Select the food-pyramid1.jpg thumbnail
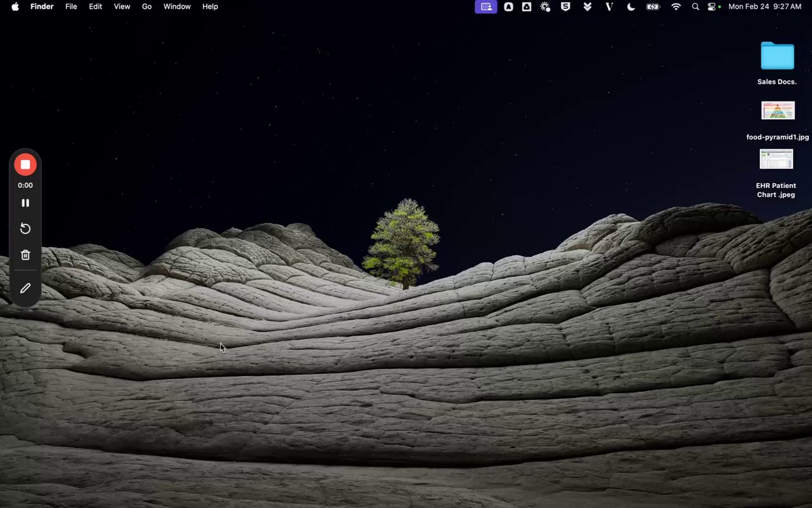The height and width of the screenshot is (508, 812). [778, 110]
